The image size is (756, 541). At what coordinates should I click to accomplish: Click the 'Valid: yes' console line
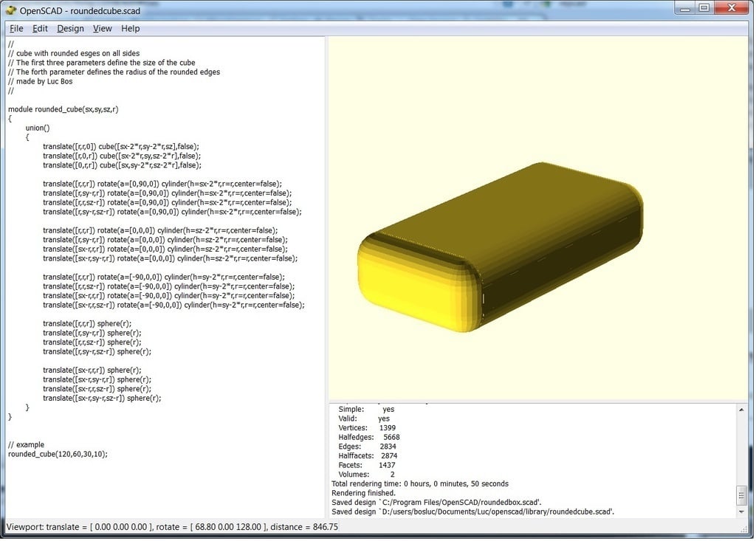coord(364,418)
